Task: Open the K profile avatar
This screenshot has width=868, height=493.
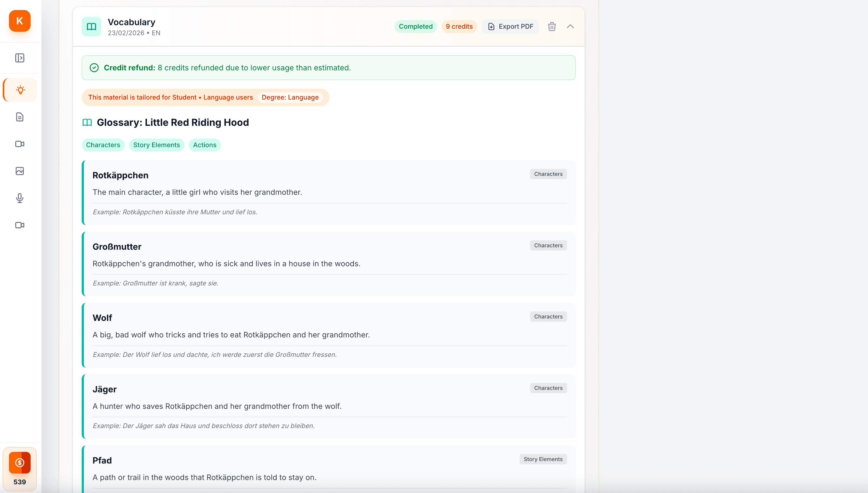Action: click(19, 21)
